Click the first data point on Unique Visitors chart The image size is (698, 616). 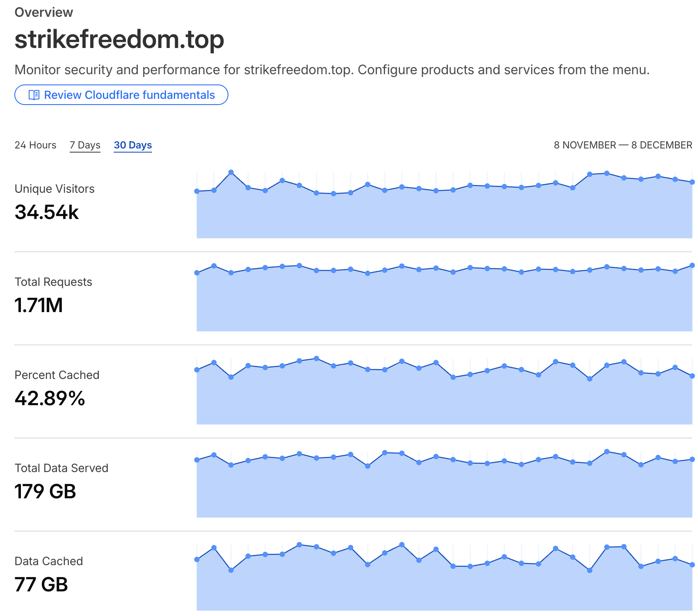pos(197,191)
